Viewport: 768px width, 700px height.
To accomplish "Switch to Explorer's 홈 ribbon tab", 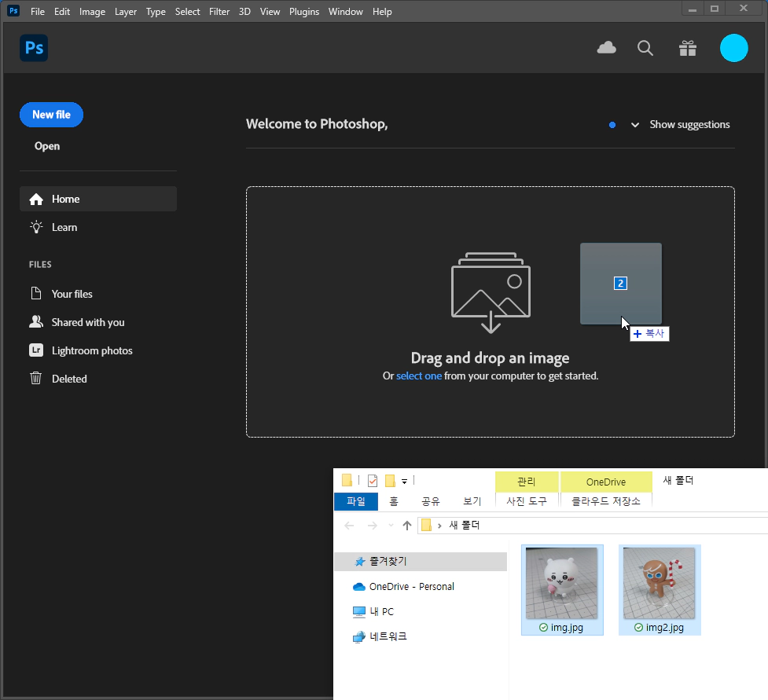I will coord(394,501).
